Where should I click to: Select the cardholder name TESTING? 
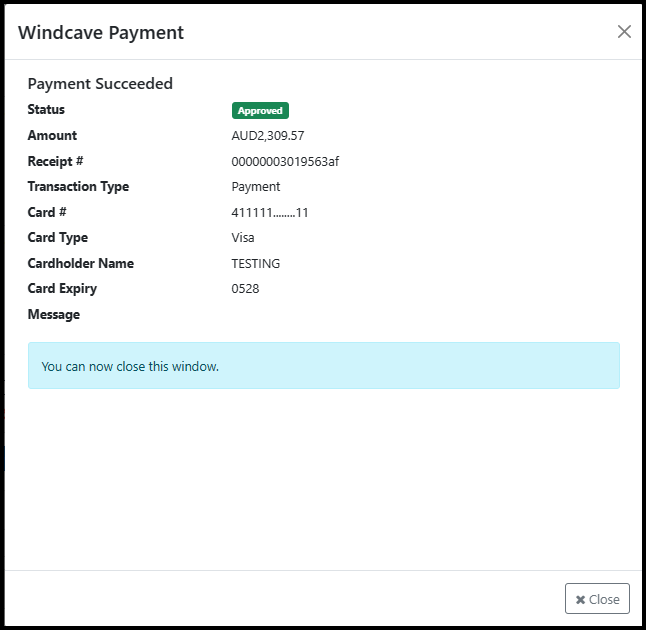[x=256, y=264]
